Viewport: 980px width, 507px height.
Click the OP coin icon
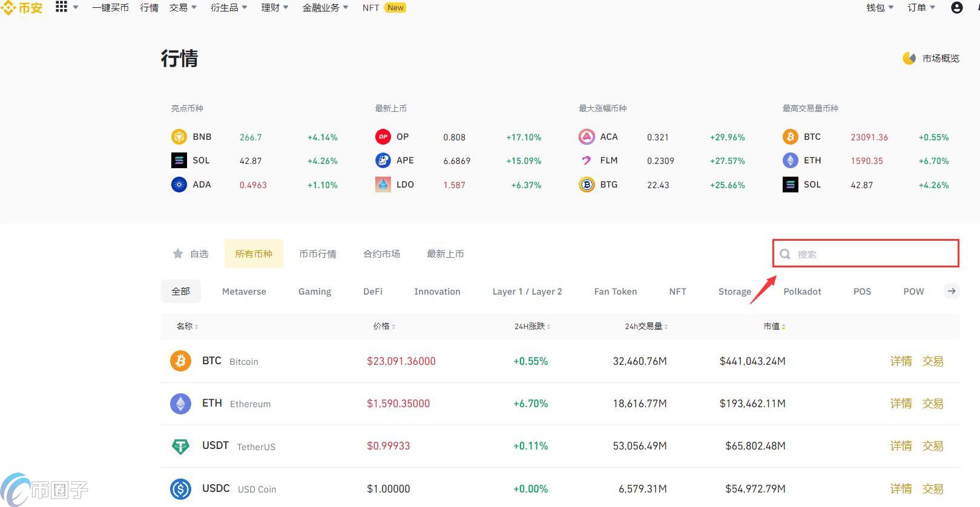[383, 137]
